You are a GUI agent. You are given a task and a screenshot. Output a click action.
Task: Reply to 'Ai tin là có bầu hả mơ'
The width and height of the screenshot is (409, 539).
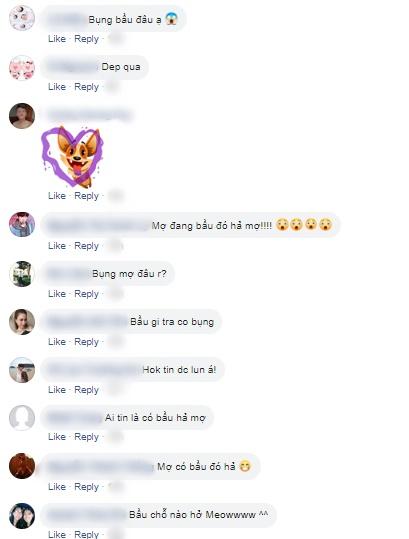click(x=87, y=437)
